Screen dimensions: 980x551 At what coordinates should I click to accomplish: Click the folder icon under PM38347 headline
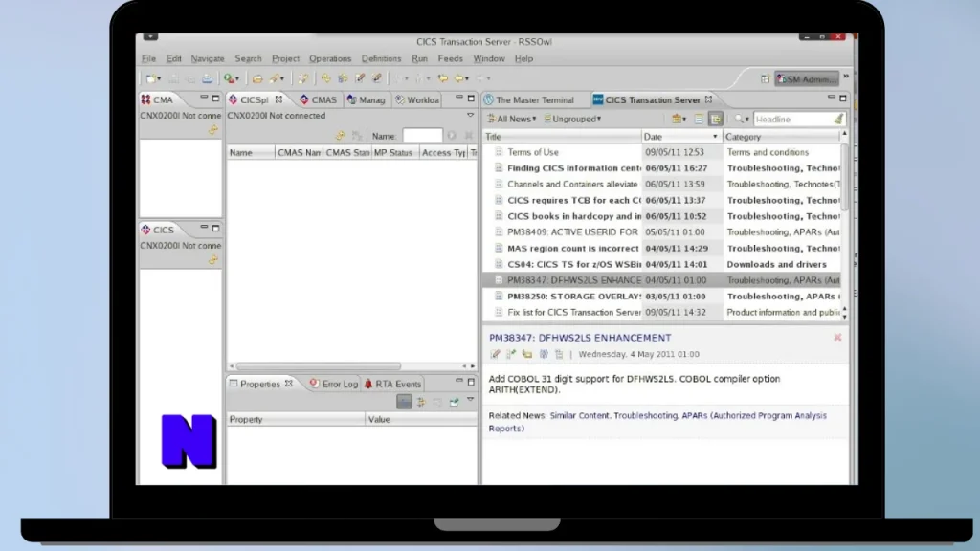(527, 354)
